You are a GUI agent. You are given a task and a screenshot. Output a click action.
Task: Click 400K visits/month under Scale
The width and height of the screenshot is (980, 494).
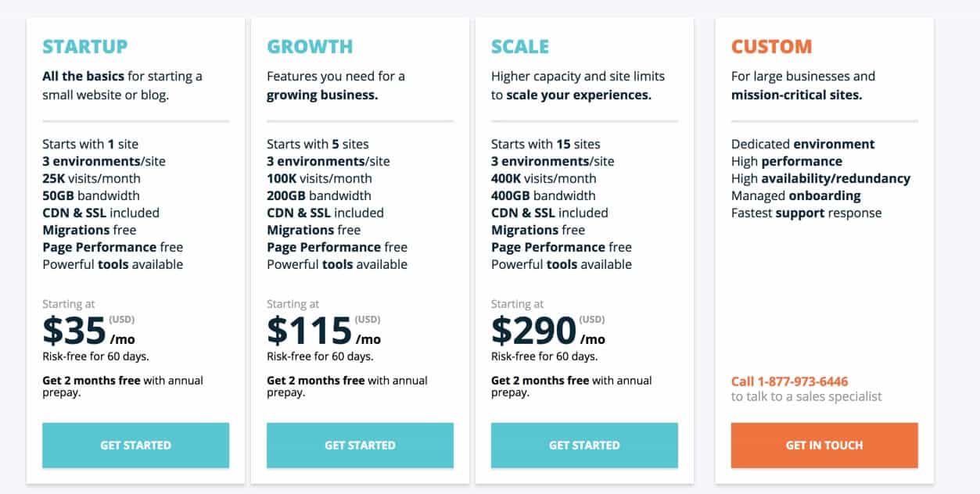click(544, 178)
